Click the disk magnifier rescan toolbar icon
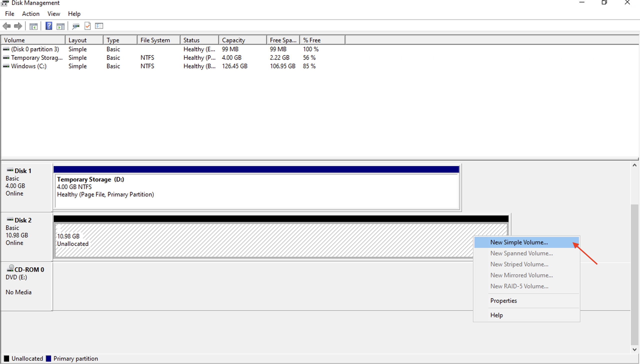The height and width of the screenshot is (364, 640). (x=75, y=26)
